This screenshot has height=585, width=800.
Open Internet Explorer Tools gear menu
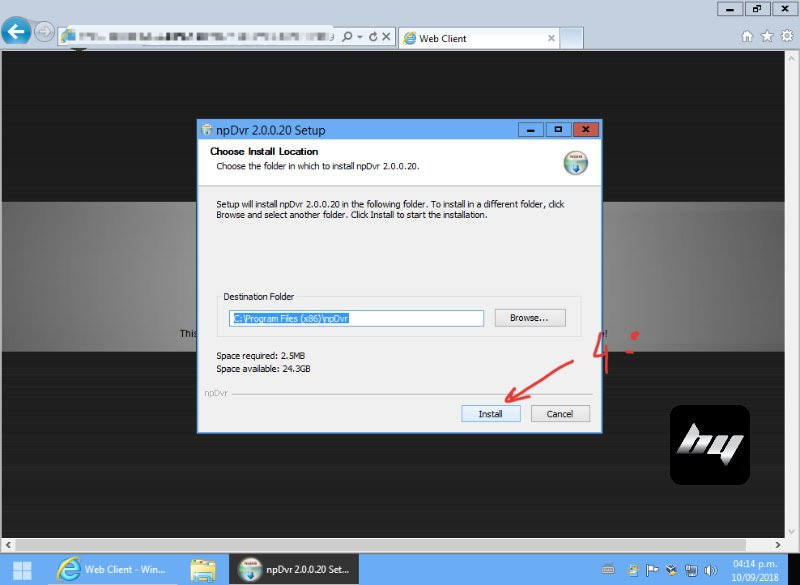pos(786,36)
